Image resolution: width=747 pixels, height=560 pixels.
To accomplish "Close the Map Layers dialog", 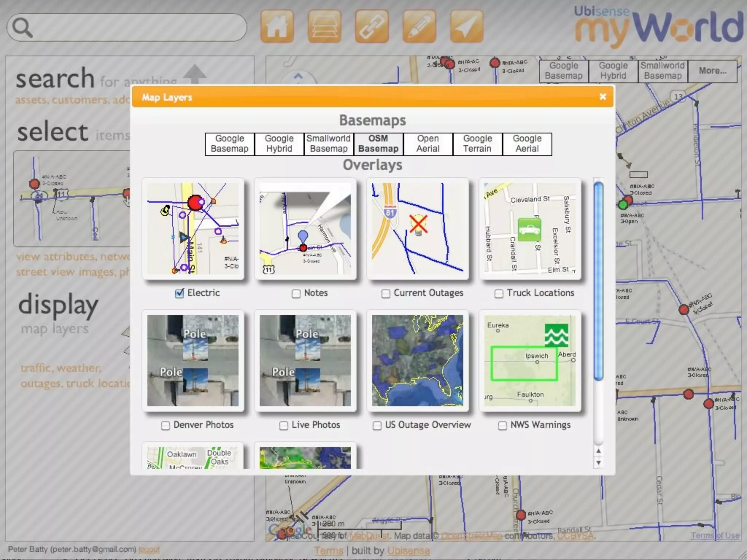I will click(x=603, y=97).
